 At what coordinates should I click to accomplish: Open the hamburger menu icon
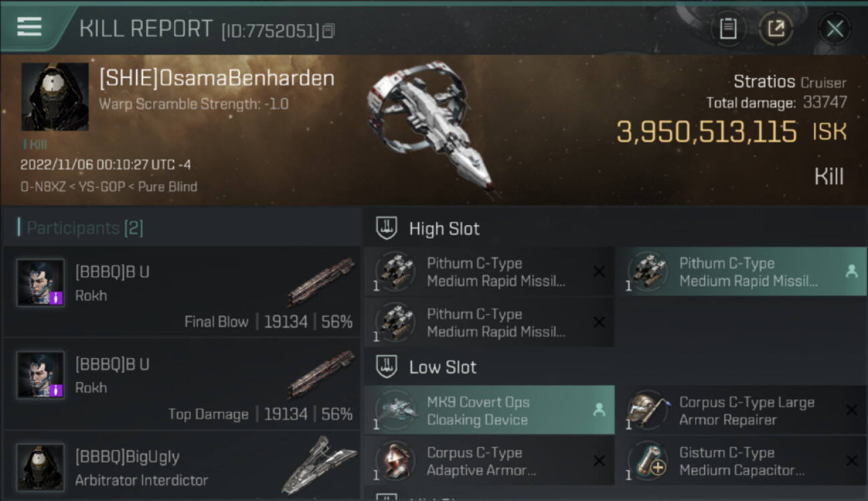[29, 27]
